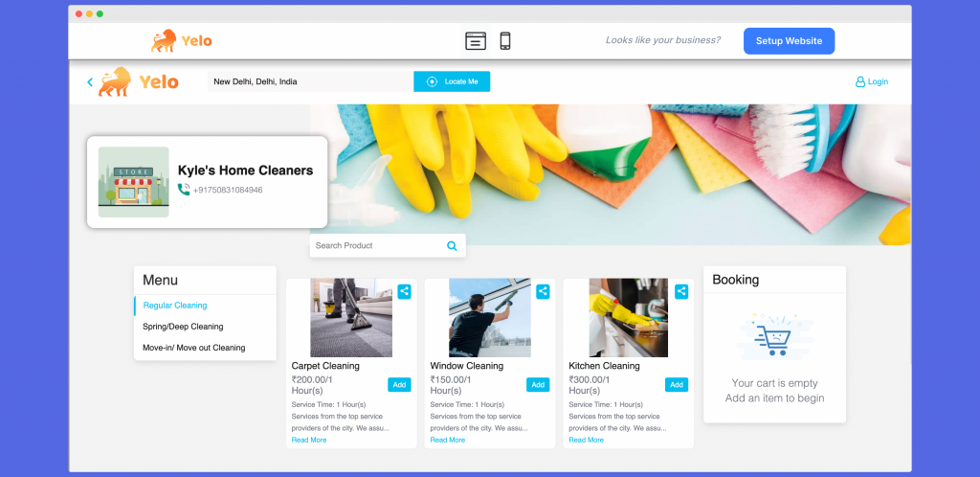Click the Setup Website button
This screenshot has width=980, height=477.
pyautogui.click(x=789, y=41)
